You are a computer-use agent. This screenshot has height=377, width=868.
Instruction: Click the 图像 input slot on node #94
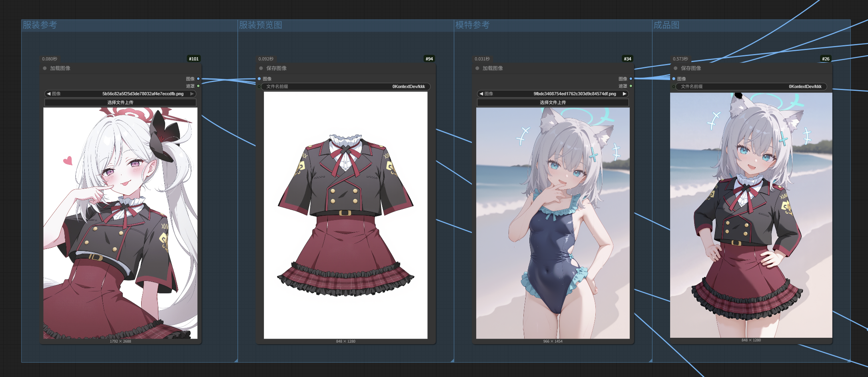259,79
